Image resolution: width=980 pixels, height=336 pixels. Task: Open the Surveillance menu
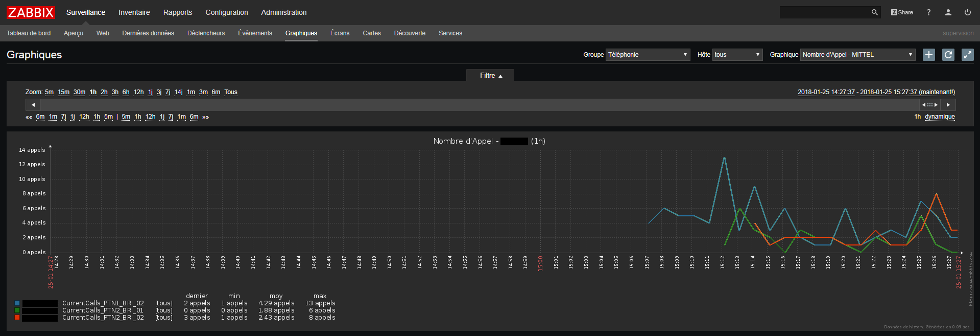point(86,12)
